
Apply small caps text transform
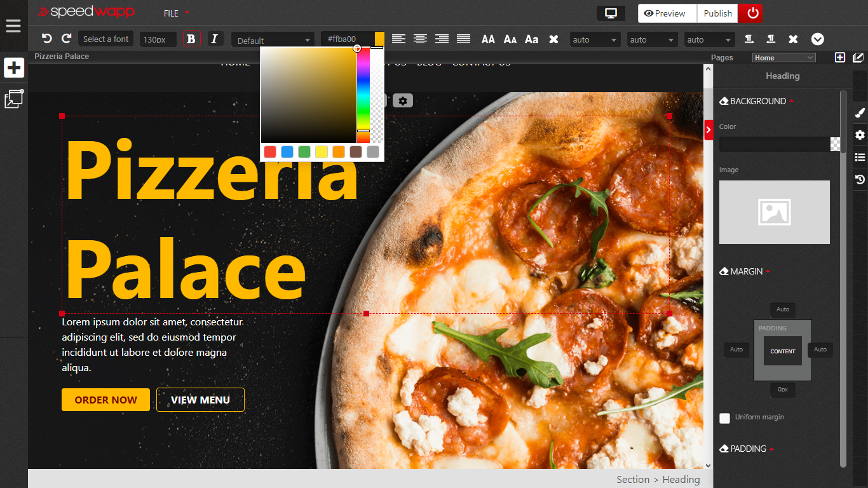tap(510, 39)
